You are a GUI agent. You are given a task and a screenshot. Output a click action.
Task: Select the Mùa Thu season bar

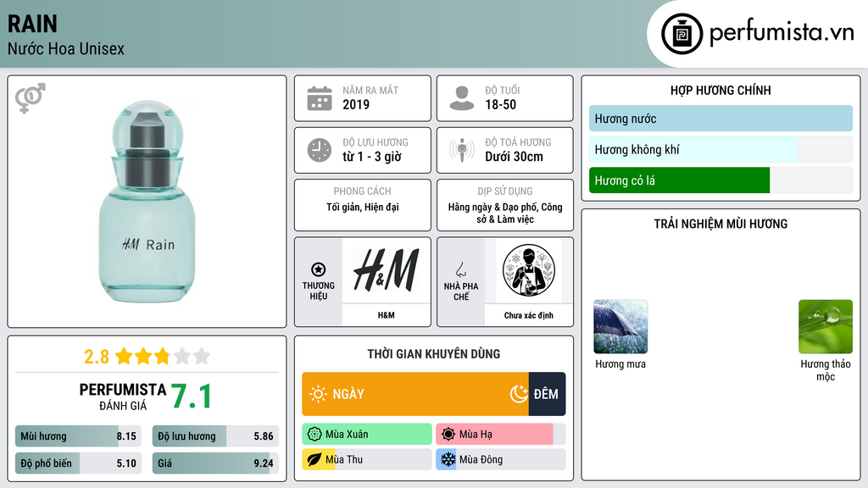point(367,459)
